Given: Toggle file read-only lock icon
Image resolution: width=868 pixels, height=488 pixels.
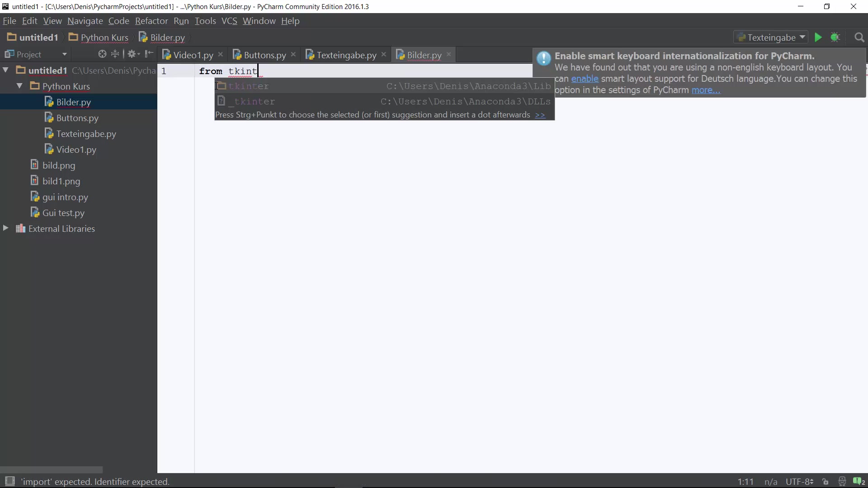Looking at the screenshot, I should tap(826, 482).
